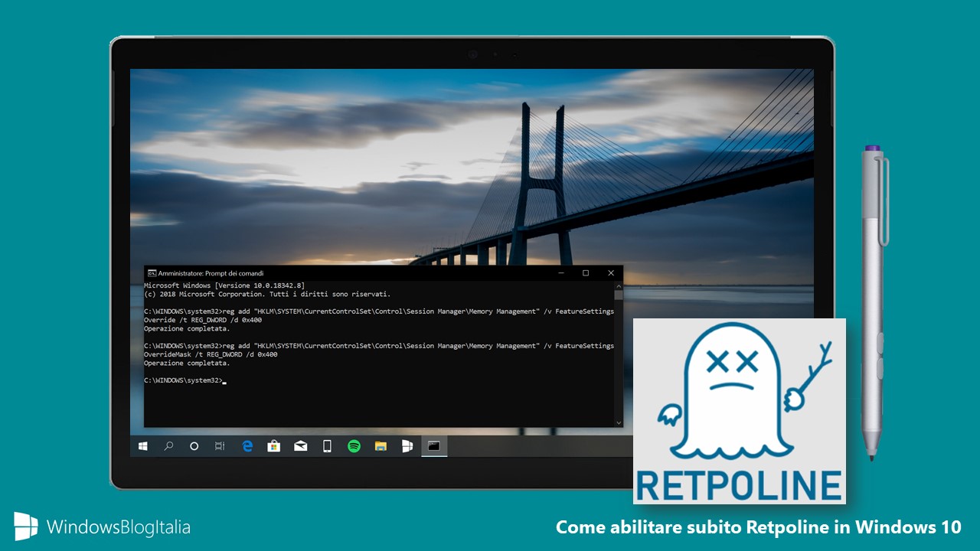Open Cortana from the taskbar circle icon
980x551 pixels.
point(194,446)
